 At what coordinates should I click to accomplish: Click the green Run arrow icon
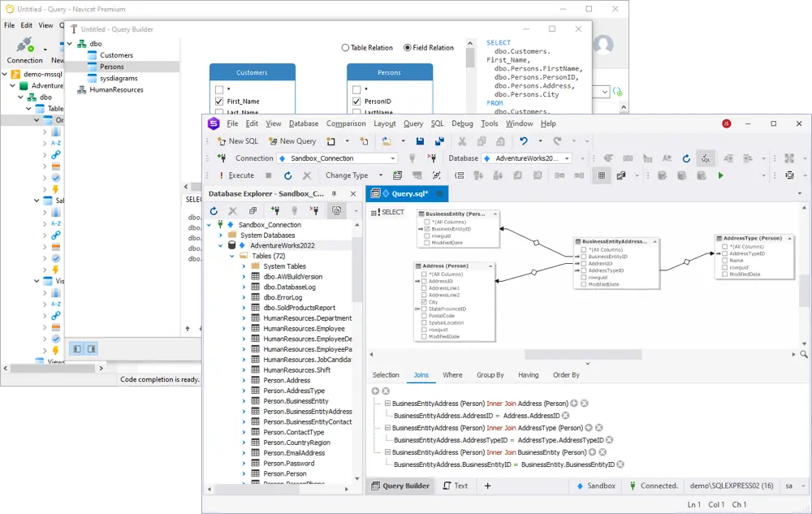click(x=720, y=175)
